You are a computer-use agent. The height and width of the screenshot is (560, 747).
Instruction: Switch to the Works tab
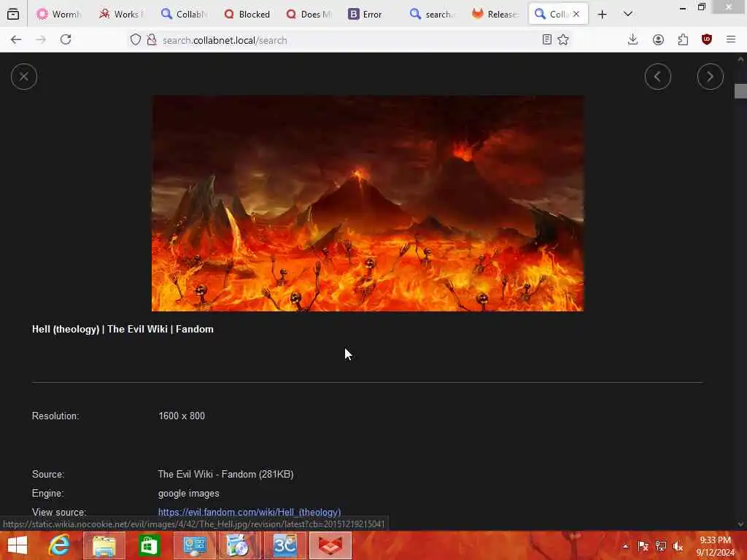pyautogui.click(x=121, y=15)
